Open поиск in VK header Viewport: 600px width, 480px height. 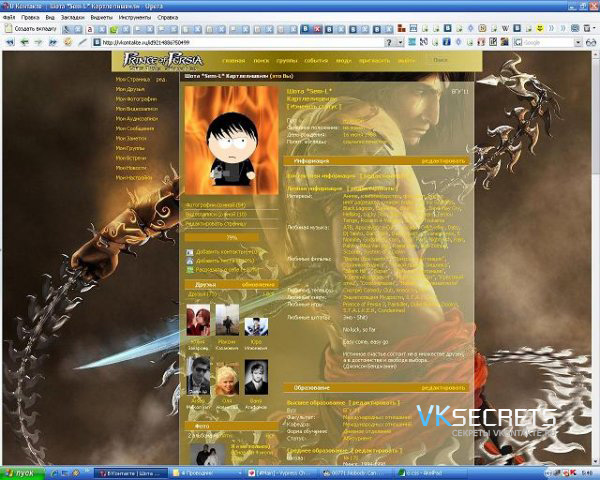pos(261,60)
